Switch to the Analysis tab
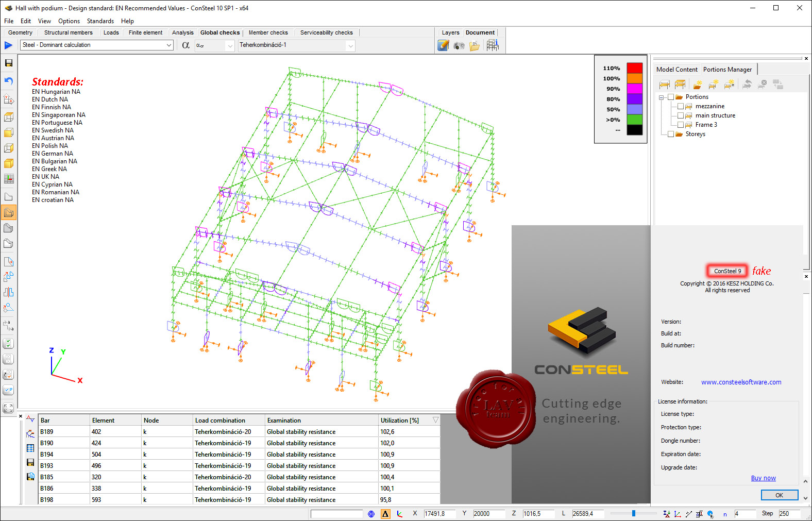The height and width of the screenshot is (521, 812). pos(183,32)
